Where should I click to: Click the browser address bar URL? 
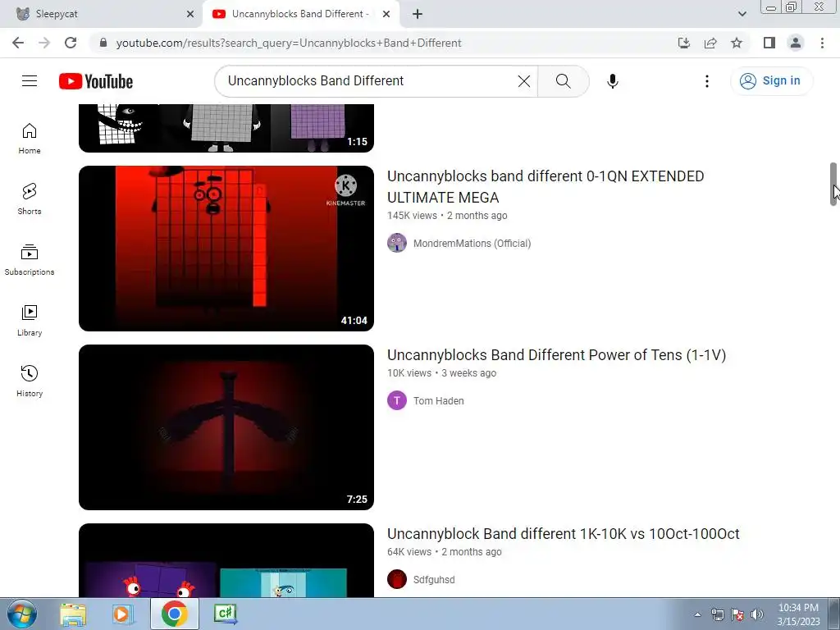pos(288,43)
